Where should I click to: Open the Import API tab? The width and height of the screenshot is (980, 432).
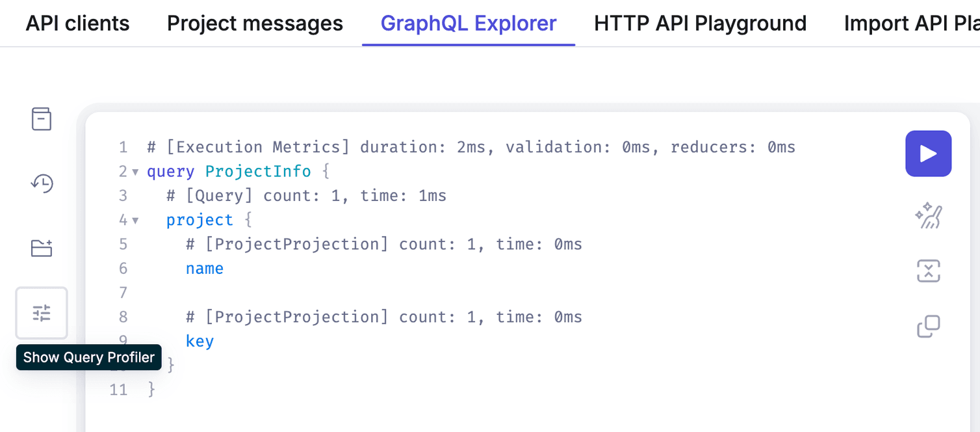click(910, 23)
